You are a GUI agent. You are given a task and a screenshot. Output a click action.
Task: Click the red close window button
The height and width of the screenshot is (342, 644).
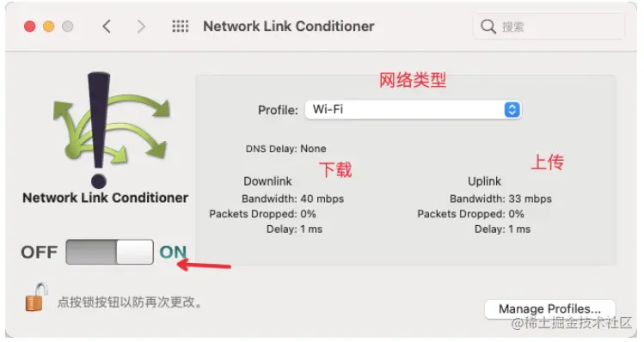(x=29, y=27)
